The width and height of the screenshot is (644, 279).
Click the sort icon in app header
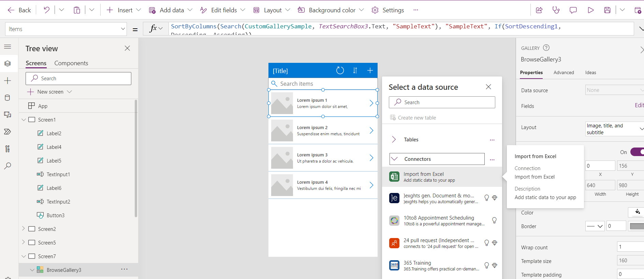click(355, 70)
